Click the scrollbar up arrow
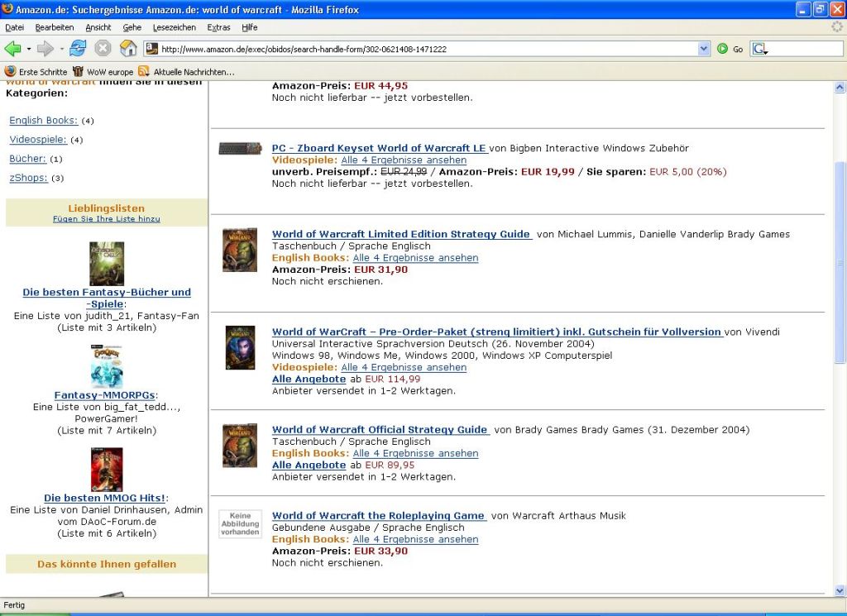847x616 pixels. click(840, 87)
